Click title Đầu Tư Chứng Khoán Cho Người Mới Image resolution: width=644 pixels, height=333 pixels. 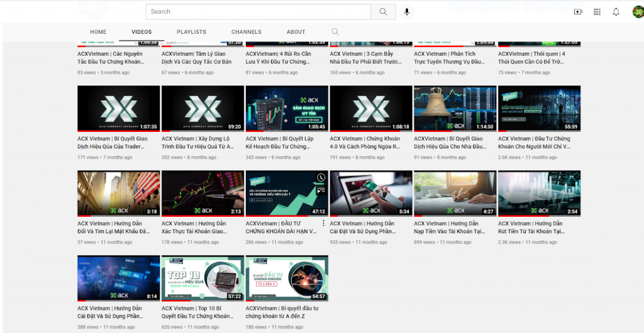click(535, 142)
